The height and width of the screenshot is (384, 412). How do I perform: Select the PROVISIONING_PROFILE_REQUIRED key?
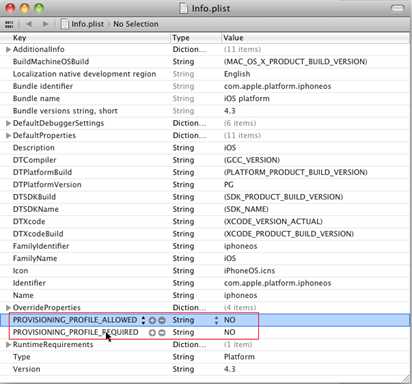pos(75,332)
